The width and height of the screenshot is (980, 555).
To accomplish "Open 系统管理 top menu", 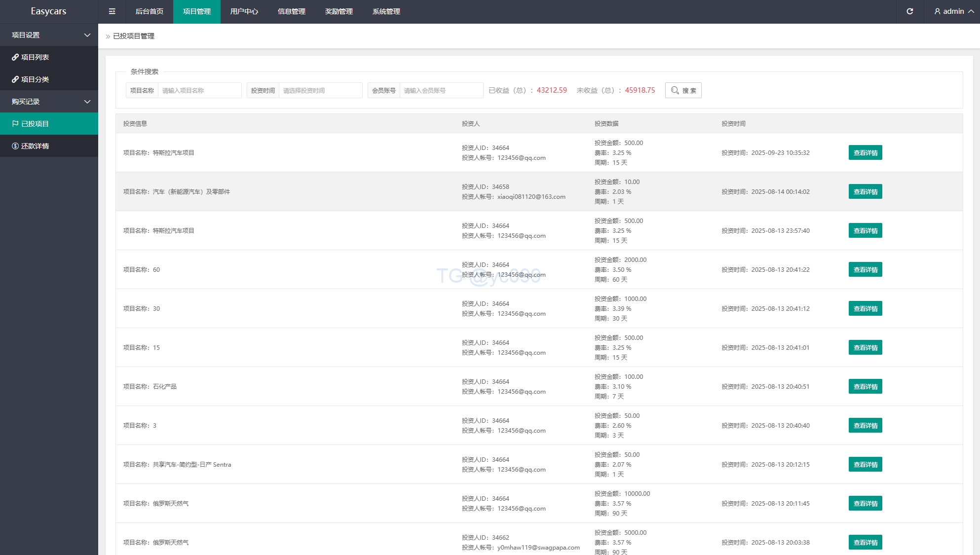I will [386, 11].
